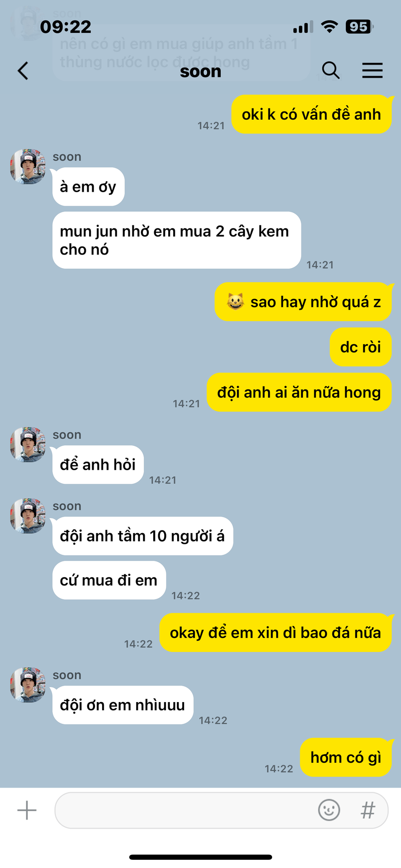This screenshot has width=401, height=868.
Task: Tap the hashtag search icon
Action: pos(368,810)
